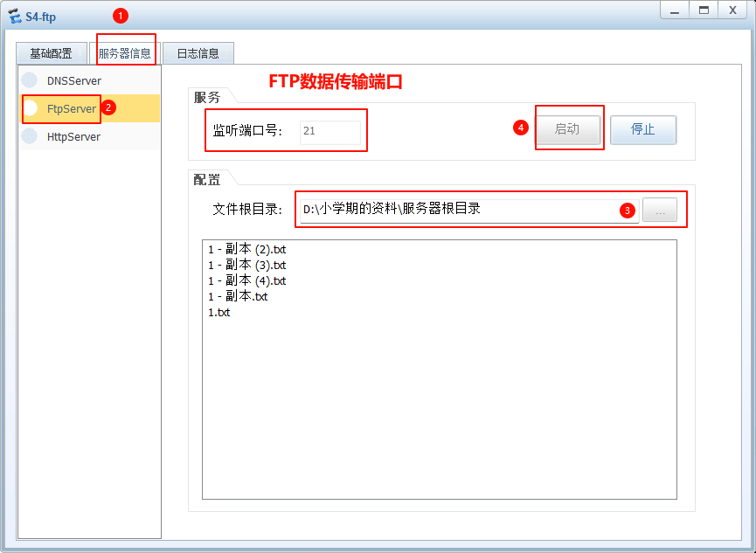The image size is (756, 553).
Task: Close the S4-ftp window
Action: [x=732, y=10]
